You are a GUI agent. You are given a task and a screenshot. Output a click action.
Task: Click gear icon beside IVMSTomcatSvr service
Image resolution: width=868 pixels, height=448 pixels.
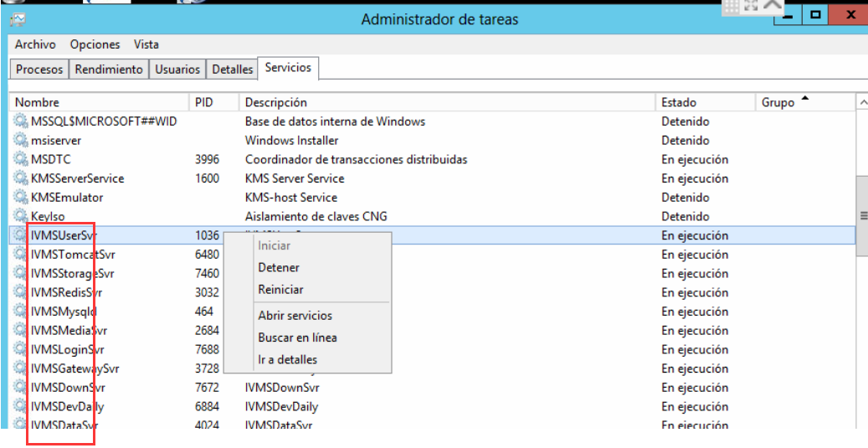[20, 255]
